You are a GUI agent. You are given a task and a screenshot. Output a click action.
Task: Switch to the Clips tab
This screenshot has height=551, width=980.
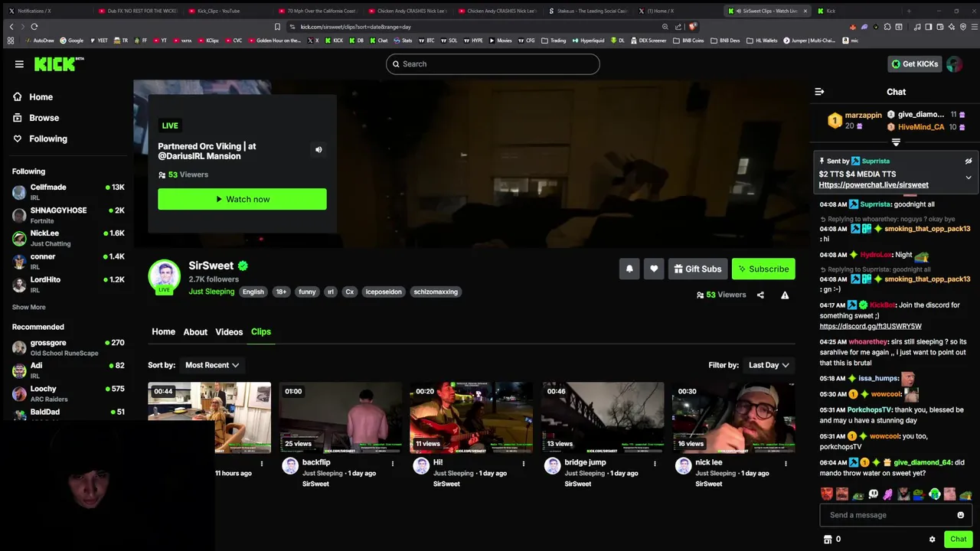[261, 332]
